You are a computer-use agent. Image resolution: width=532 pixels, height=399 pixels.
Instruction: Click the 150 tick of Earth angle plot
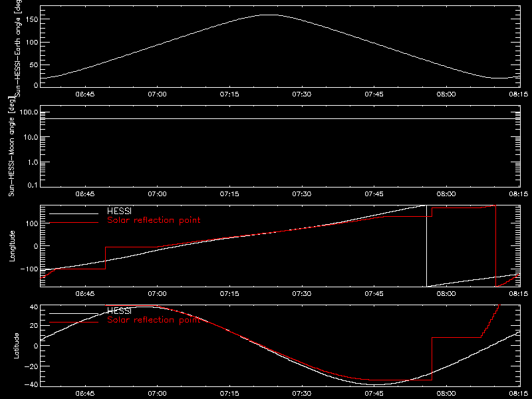tap(32, 19)
